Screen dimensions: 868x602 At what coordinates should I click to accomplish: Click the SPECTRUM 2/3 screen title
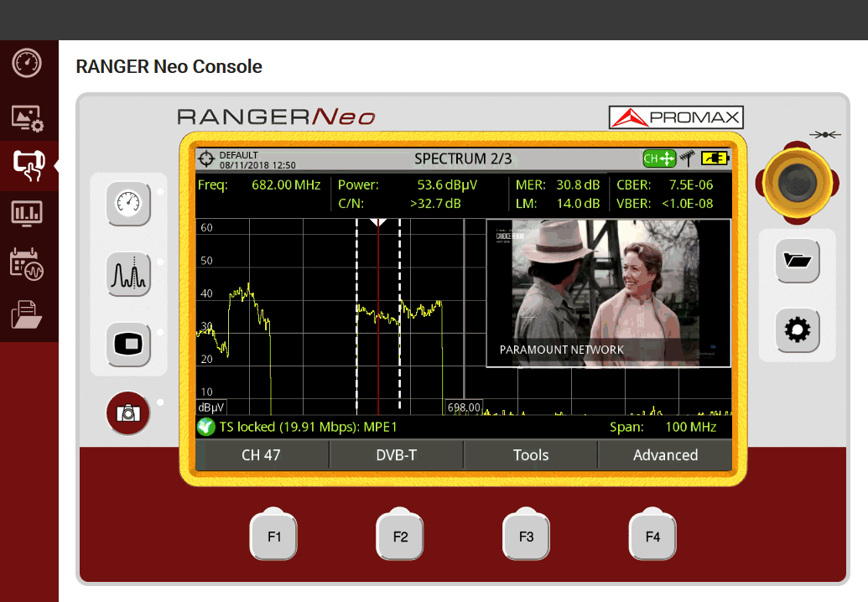[x=463, y=158]
